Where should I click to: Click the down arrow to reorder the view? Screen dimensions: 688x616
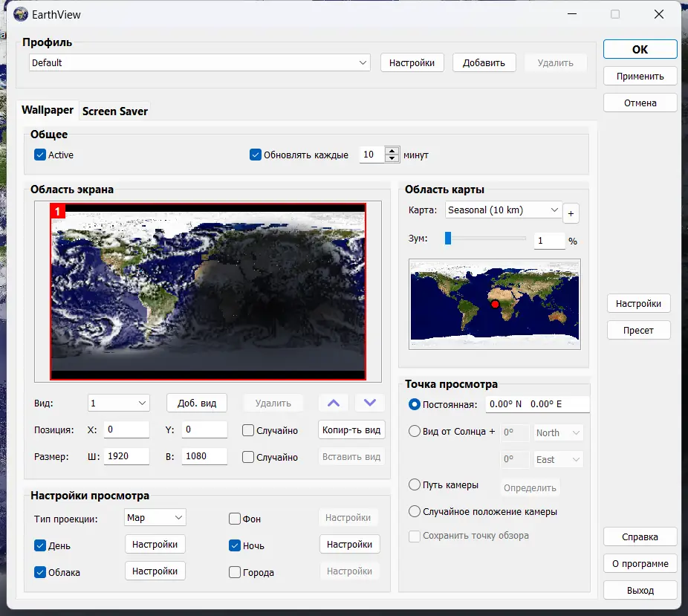(369, 403)
